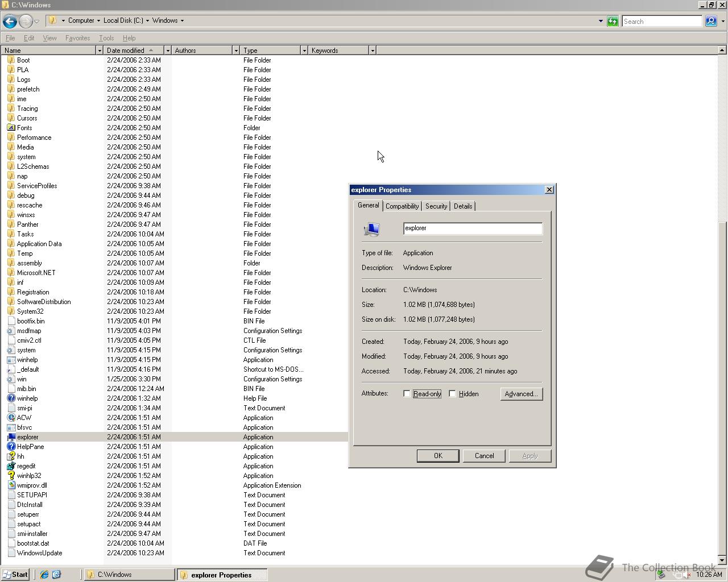Select the explorer application icon in file list
The height and width of the screenshot is (582, 728).
tap(11, 437)
